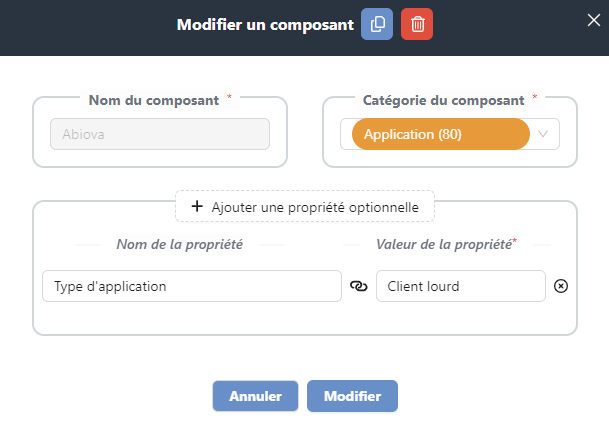Viewport: 609px width, 422px height.
Task: Click the Valeur de la propriété header
Action: [443, 244]
